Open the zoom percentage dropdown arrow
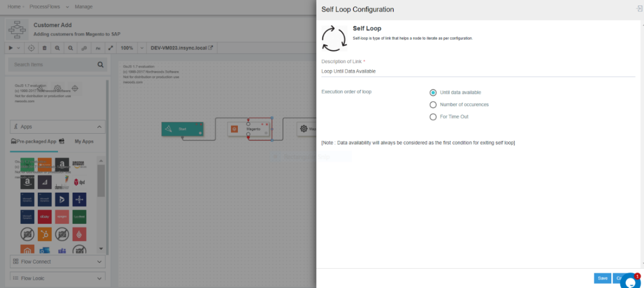This screenshot has height=288, width=644. tap(142, 48)
